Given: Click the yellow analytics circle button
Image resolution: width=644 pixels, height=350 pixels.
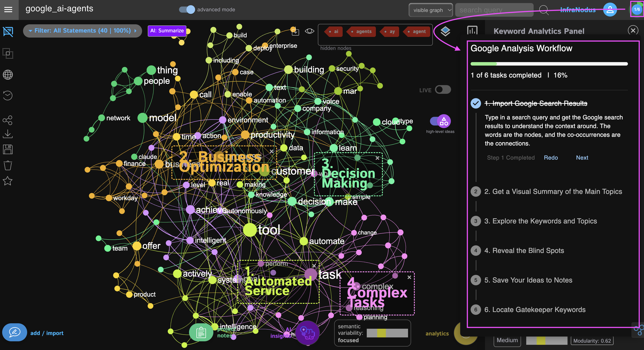Looking at the screenshot, I should pyautogui.click(x=465, y=333).
